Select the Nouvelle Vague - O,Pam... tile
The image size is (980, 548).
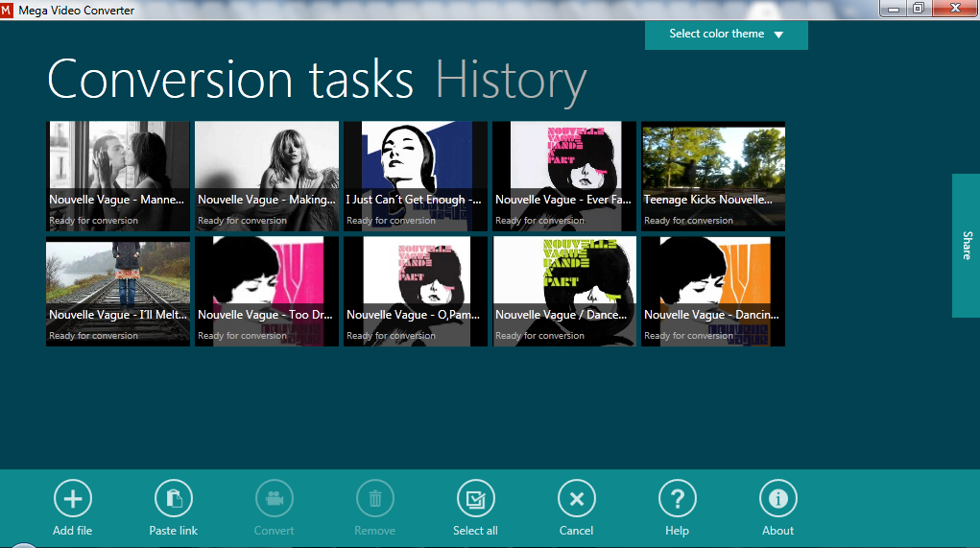[x=416, y=291]
